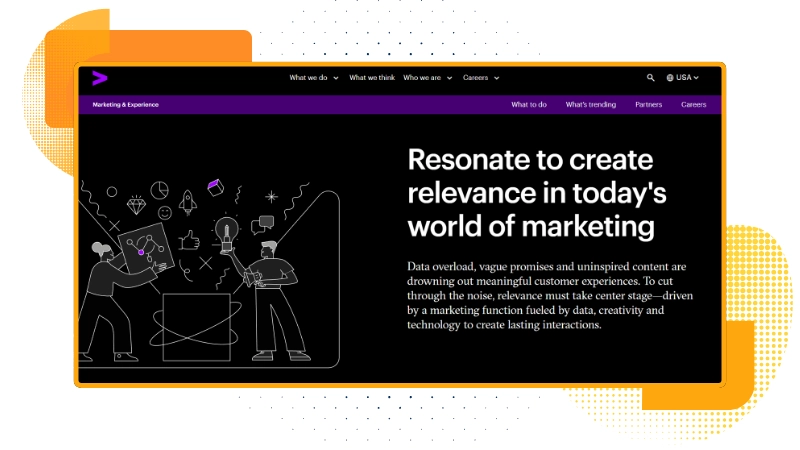Go to What to do section tab
The image size is (800, 450).
(529, 105)
